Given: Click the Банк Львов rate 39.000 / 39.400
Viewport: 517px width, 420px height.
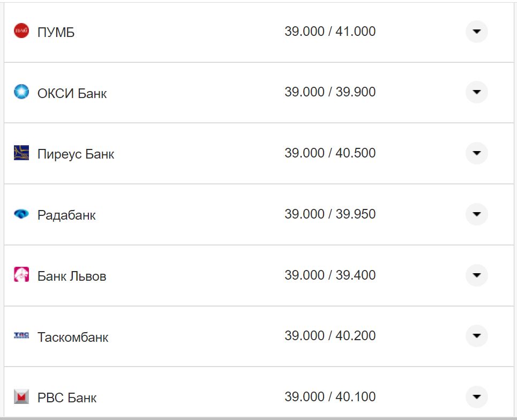Looking at the screenshot, I should point(330,275).
